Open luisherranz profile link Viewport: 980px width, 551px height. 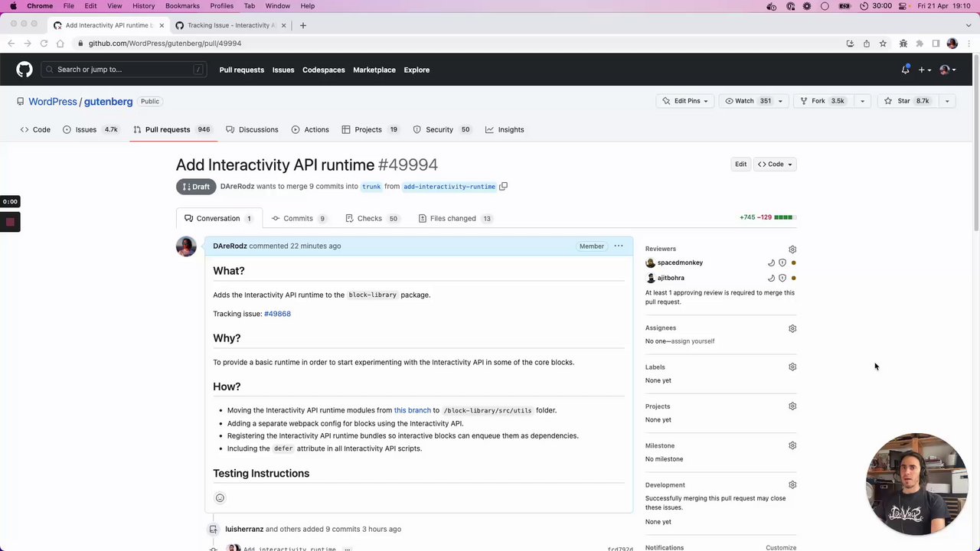pos(244,529)
